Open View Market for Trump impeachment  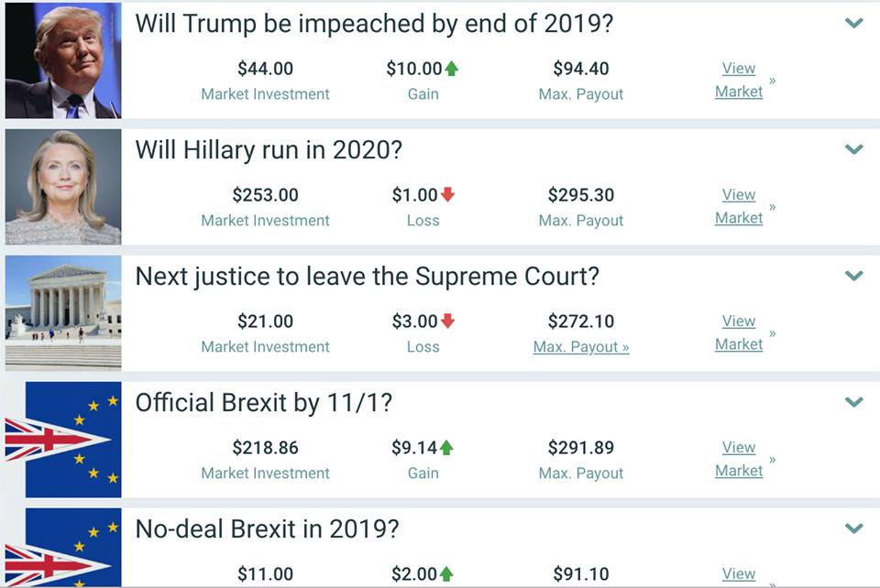click(x=739, y=80)
